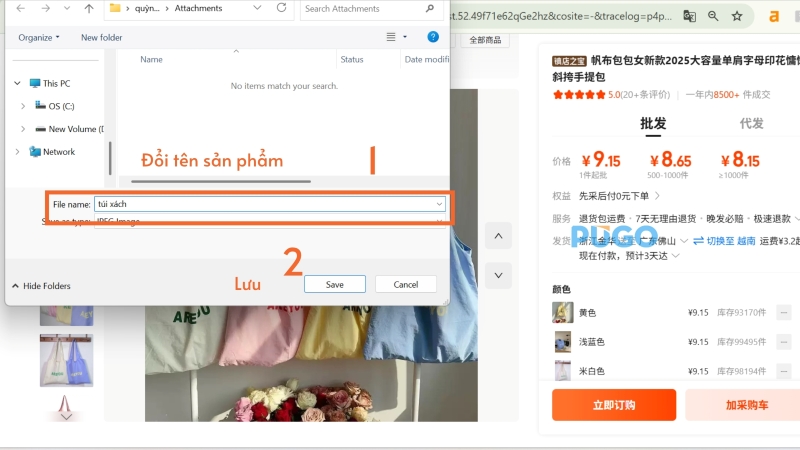Refresh the Attachments folder view
The image size is (800, 450).
(281, 8)
